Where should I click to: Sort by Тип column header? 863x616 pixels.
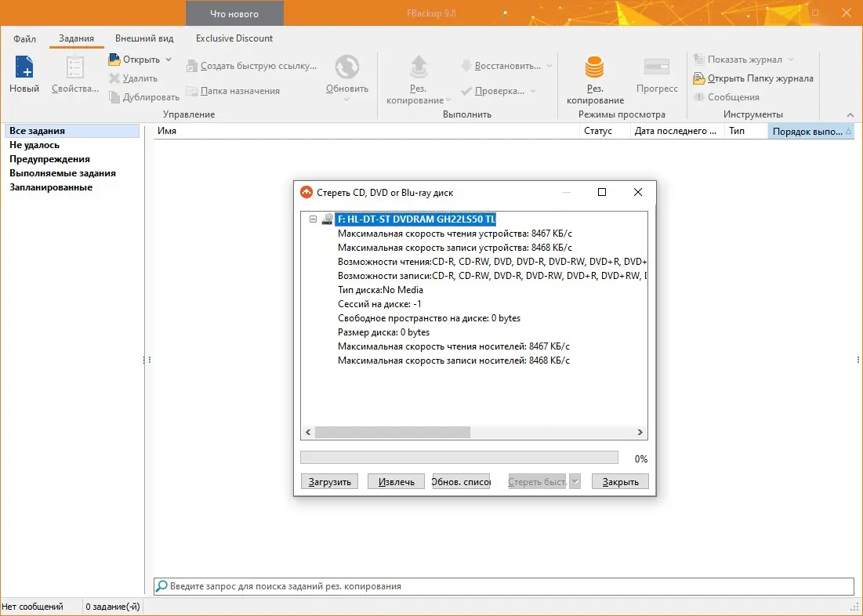[745, 131]
